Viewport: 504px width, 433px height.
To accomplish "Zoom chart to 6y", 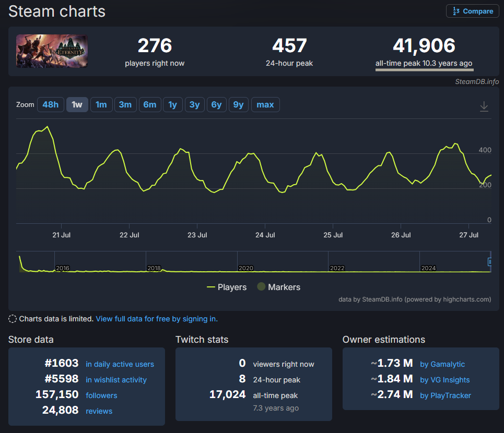I will coord(217,105).
